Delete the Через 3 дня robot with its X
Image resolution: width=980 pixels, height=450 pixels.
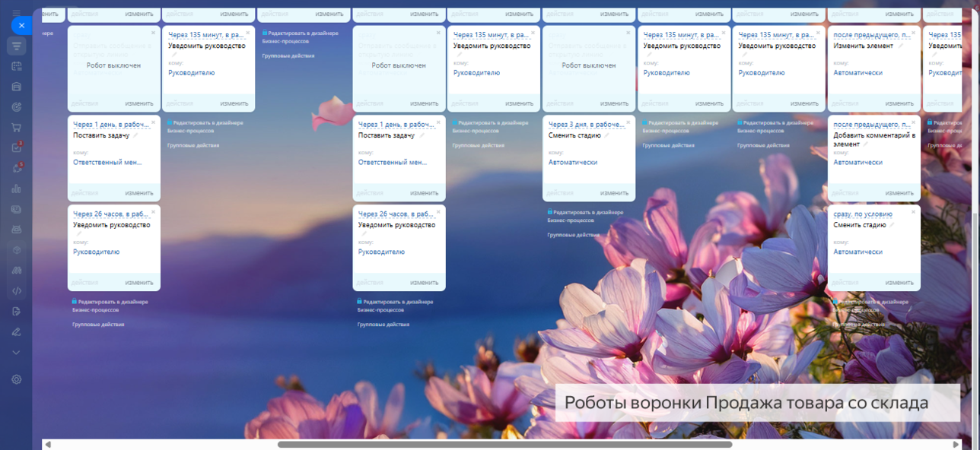628,122
